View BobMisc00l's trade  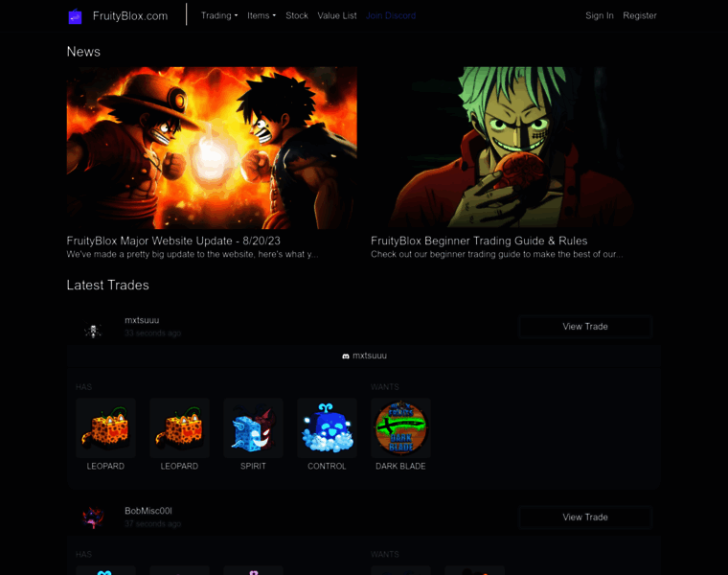click(x=585, y=517)
